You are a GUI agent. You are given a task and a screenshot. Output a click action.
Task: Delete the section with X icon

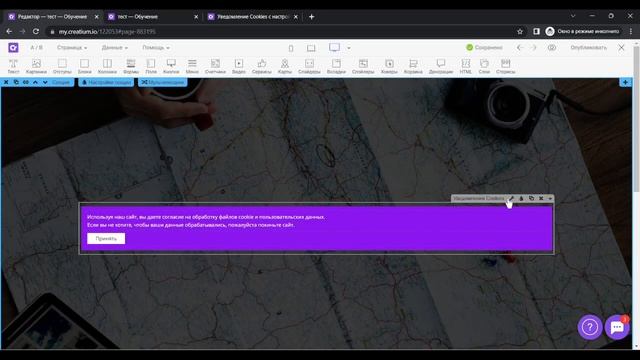(x=6, y=82)
